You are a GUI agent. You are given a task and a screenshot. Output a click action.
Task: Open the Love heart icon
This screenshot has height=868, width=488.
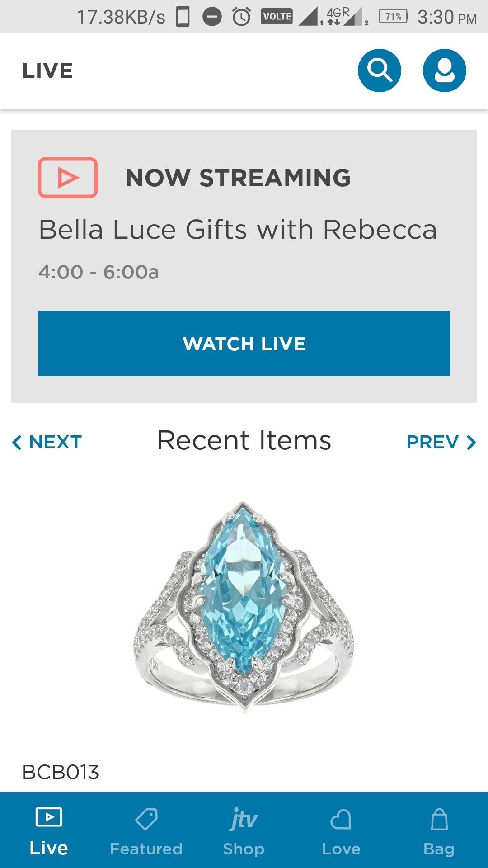341,819
